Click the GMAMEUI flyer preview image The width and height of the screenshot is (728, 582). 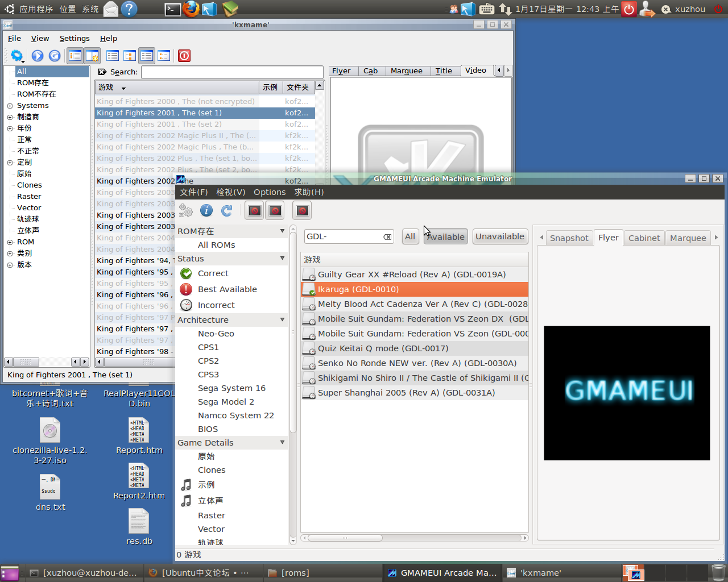point(627,393)
